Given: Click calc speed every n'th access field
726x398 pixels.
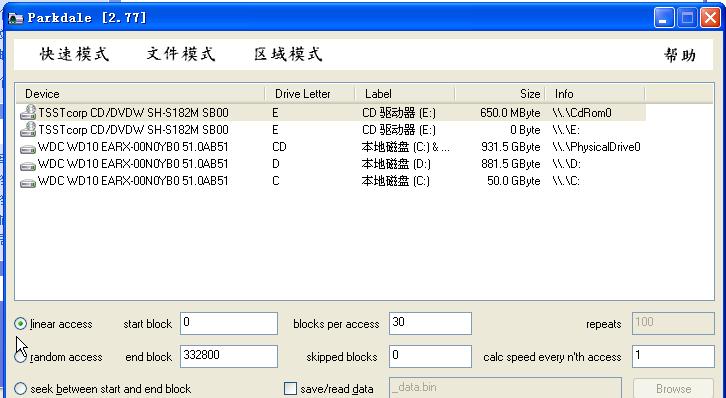Looking at the screenshot, I should (673, 356).
